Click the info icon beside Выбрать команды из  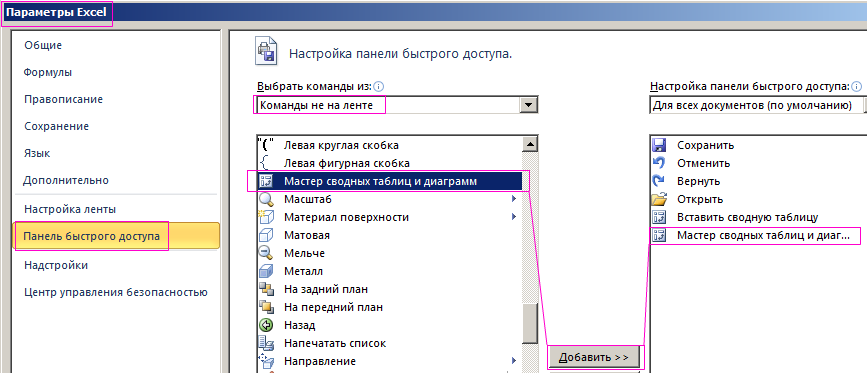coord(379,87)
